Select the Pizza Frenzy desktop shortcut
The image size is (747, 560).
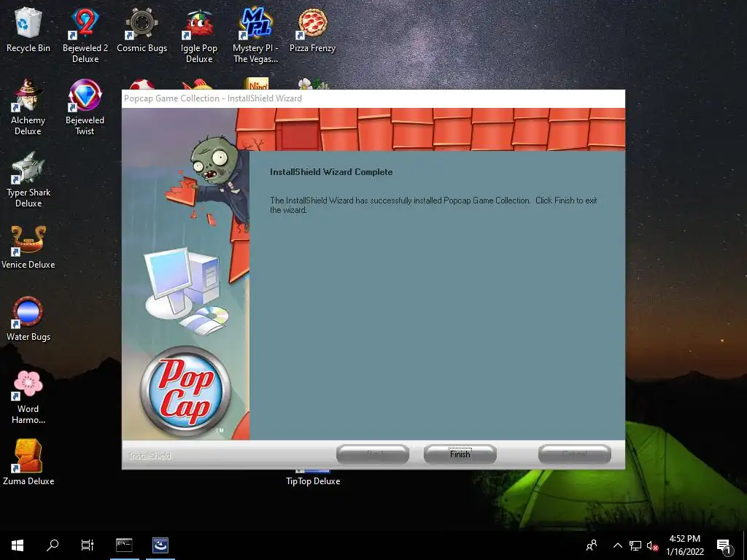[312, 29]
